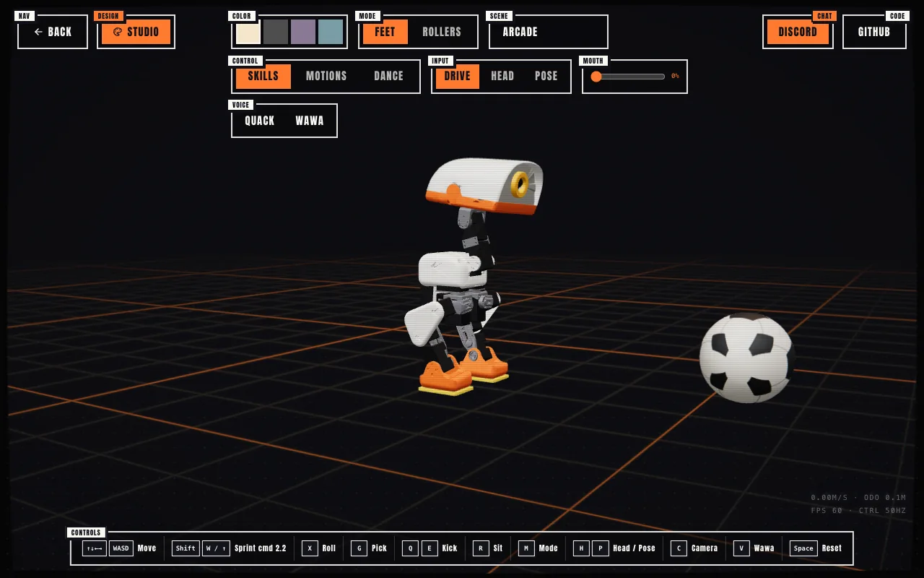This screenshot has height=578, width=924.
Task: Click the 'FPS 60 · CTRL 50HZ' readout
Action: [858, 511]
